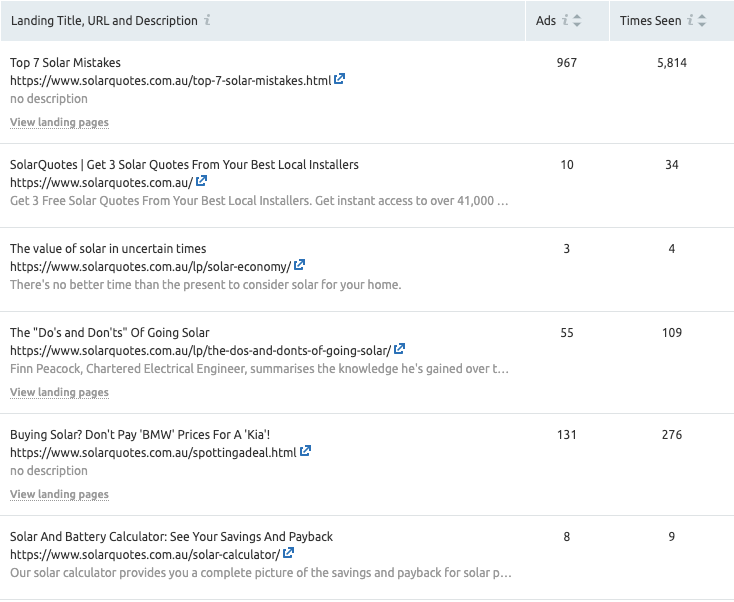The width and height of the screenshot is (734, 602).
Task: Open the spottingadeal.html URL
Action: click(x=153, y=453)
